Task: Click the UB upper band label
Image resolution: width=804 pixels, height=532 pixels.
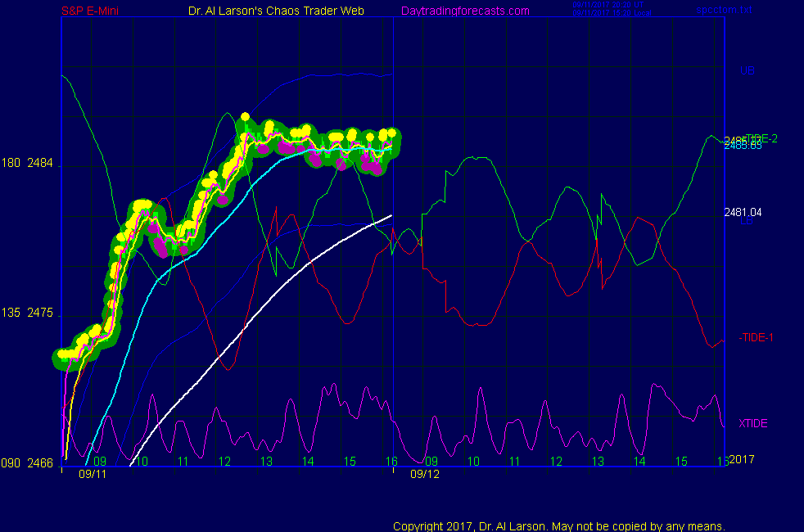Action: pyautogui.click(x=747, y=71)
